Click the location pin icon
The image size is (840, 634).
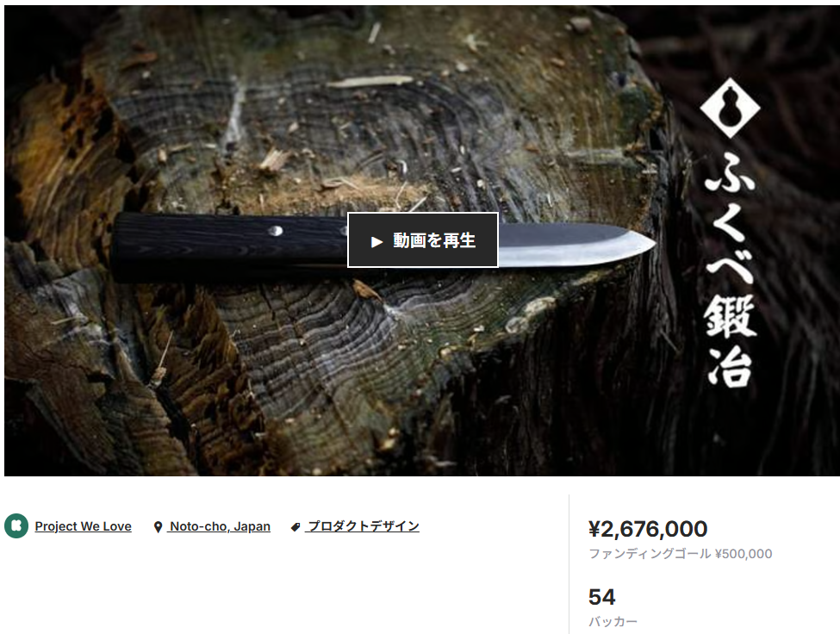pyautogui.click(x=158, y=527)
